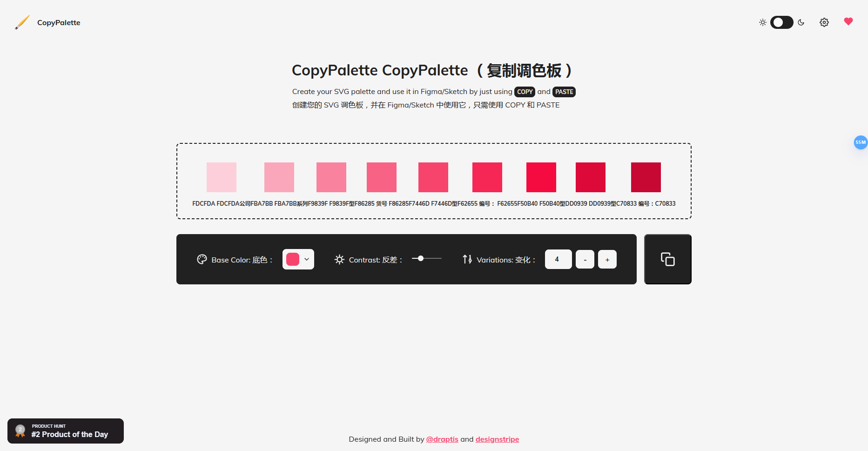Viewport: 868px width, 451px height.
Task: Select the F9839F swatch
Action: click(x=331, y=177)
